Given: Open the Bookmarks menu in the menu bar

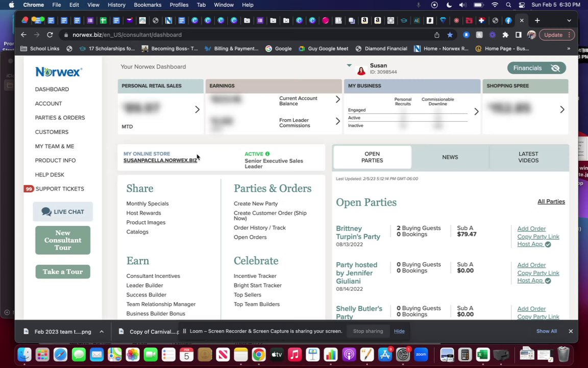Looking at the screenshot, I should pos(148,5).
